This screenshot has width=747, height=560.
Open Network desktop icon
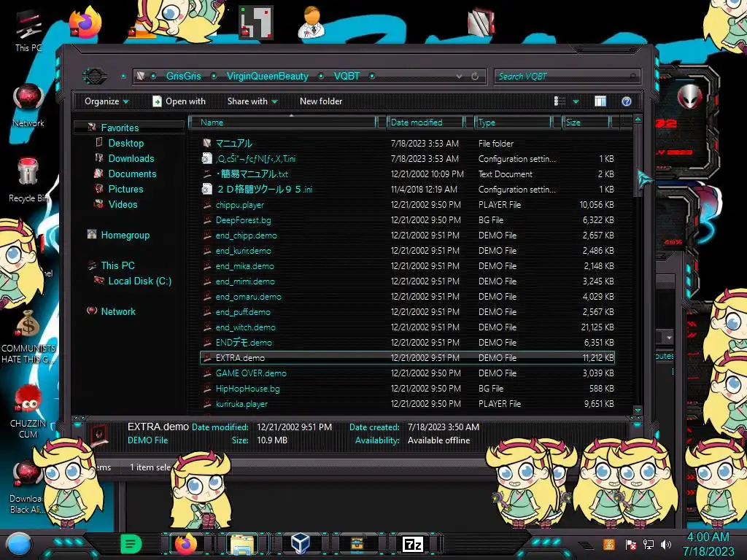pos(28,105)
